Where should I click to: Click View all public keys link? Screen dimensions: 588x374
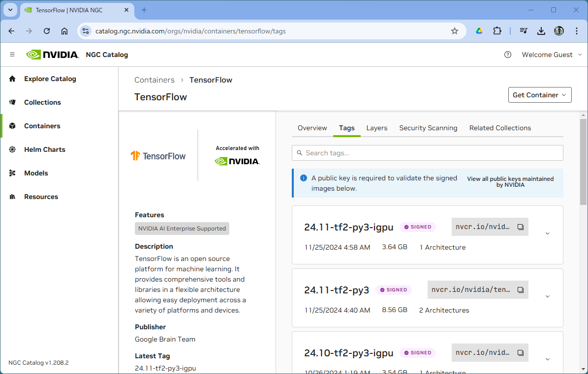tap(510, 182)
